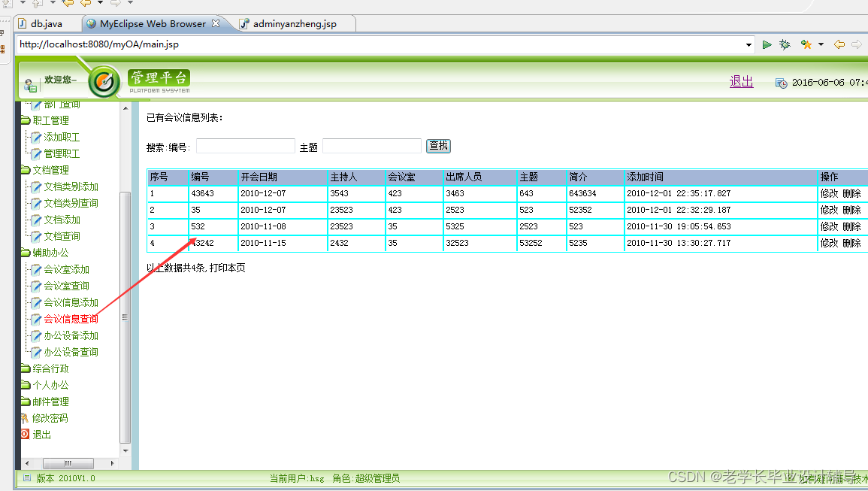
Task: Run the web application with green Run arrow
Action: (767, 44)
